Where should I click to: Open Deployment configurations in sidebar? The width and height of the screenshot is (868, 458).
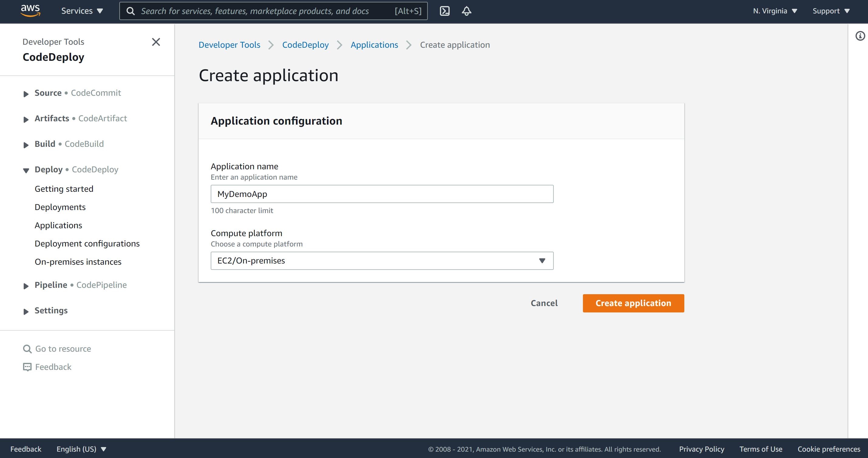tap(87, 243)
